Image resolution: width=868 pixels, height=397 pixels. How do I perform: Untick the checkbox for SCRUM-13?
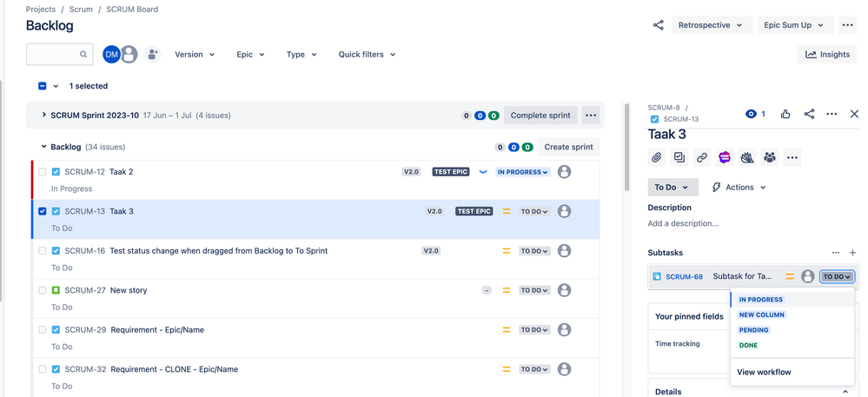[43, 211]
